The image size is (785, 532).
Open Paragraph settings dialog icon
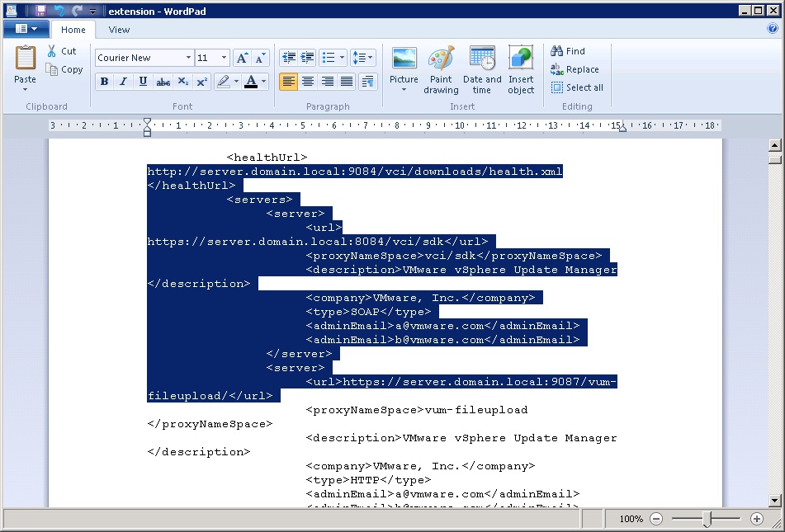368,82
